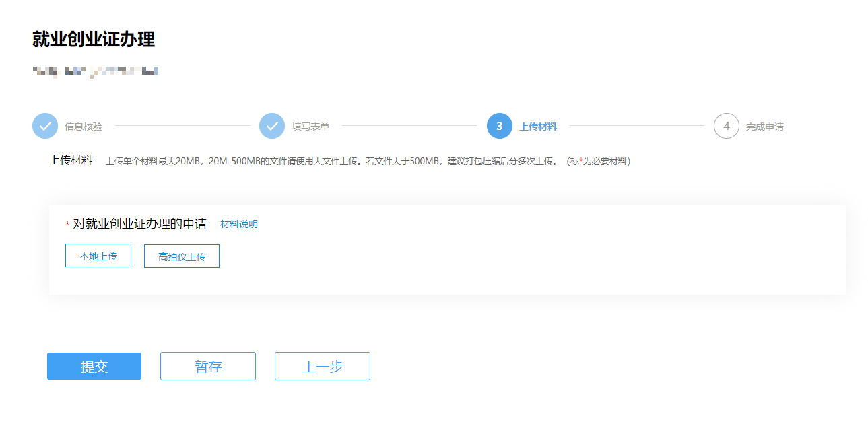Select the 上传材料 step label in progress bar
This screenshot has height=424, width=868.
tap(537, 127)
